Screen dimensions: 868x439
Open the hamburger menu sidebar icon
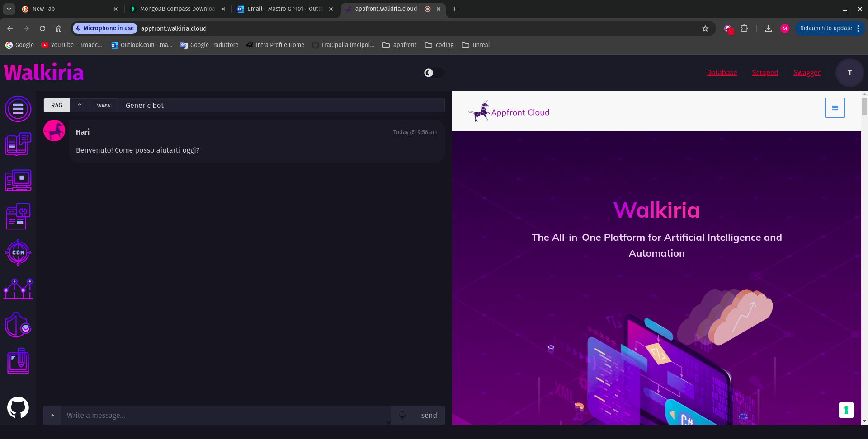(x=18, y=109)
